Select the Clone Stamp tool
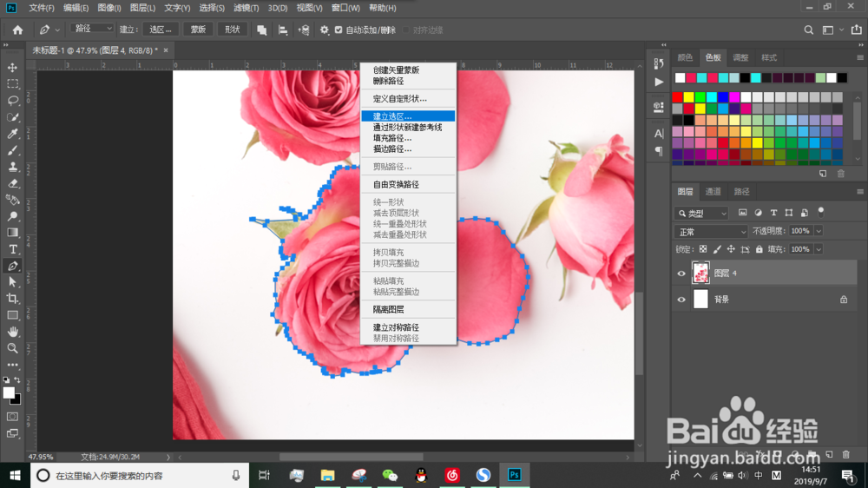Image resolution: width=868 pixels, height=488 pixels. 12,167
